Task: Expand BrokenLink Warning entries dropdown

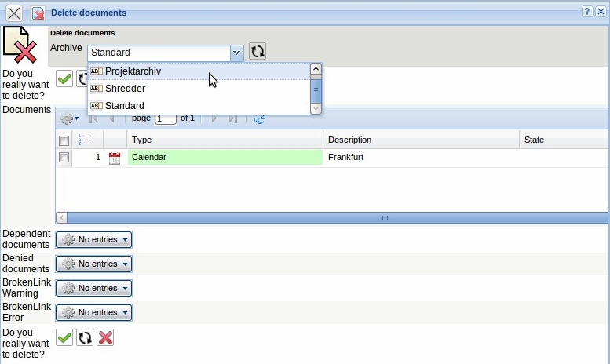Action: tap(93, 289)
